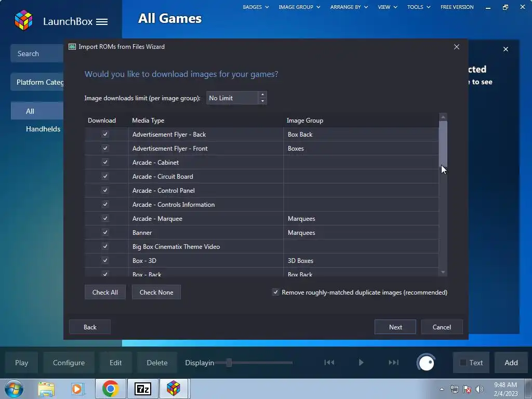Viewport: 532px width, 399px height.
Task: Open Windows Explorer from taskbar
Action: pos(46,389)
